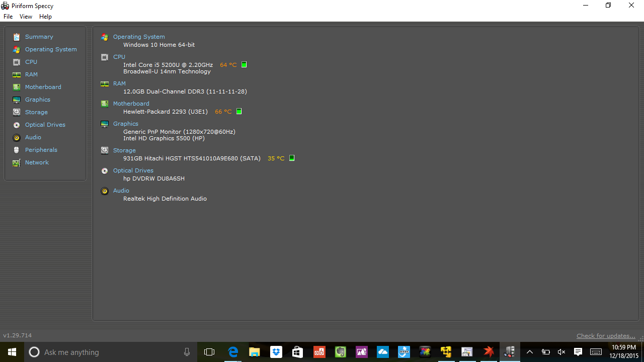Click the hard drive icon beside Storage heading
The image size is (644, 362).
(x=105, y=150)
